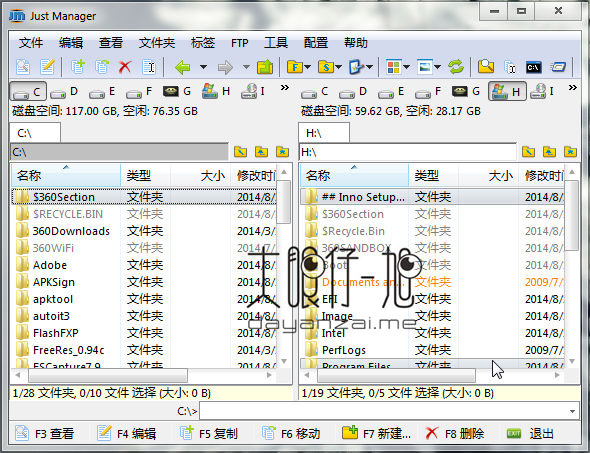
Task: Click the F5 复制 button
Action: click(x=209, y=434)
